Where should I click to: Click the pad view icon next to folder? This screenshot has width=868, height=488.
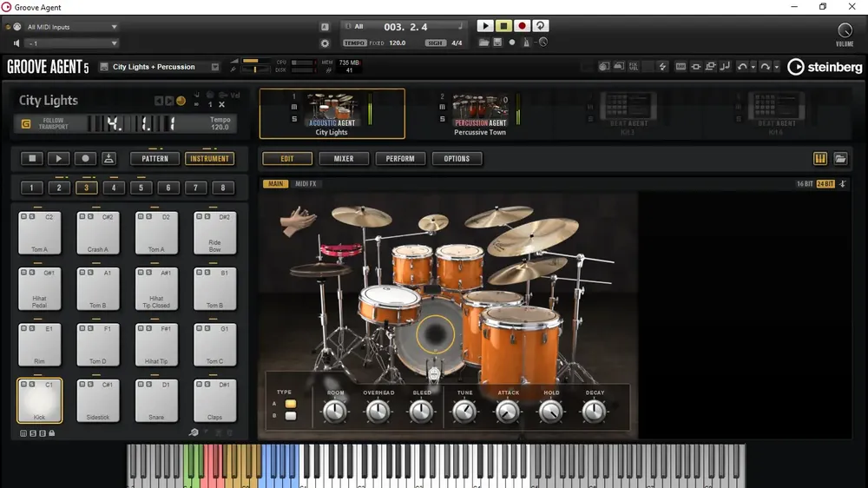click(820, 159)
